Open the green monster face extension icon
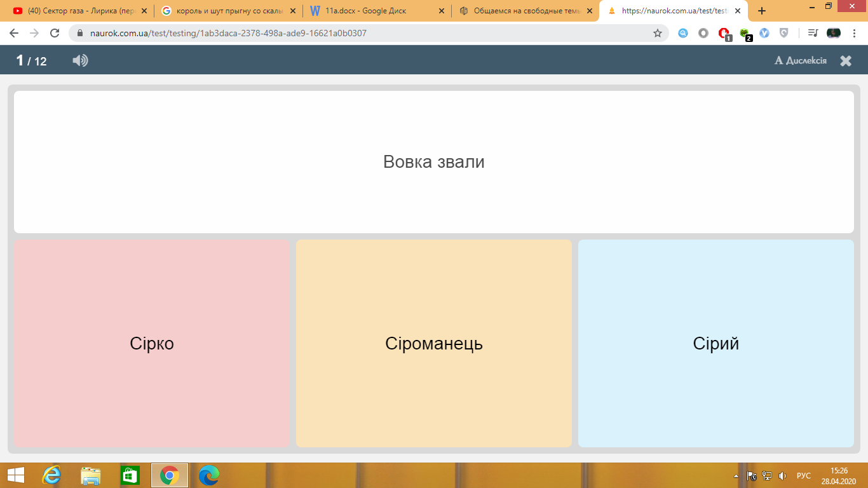 [745, 34]
